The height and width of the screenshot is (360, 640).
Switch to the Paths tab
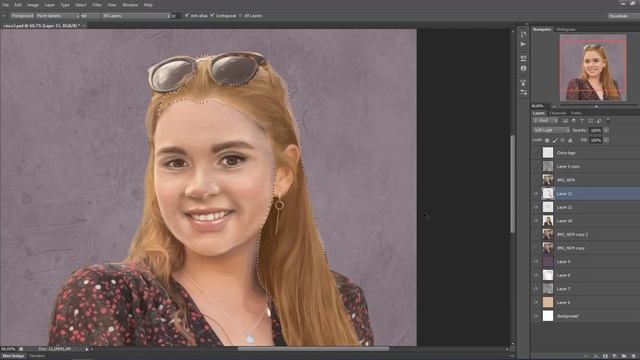point(576,113)
